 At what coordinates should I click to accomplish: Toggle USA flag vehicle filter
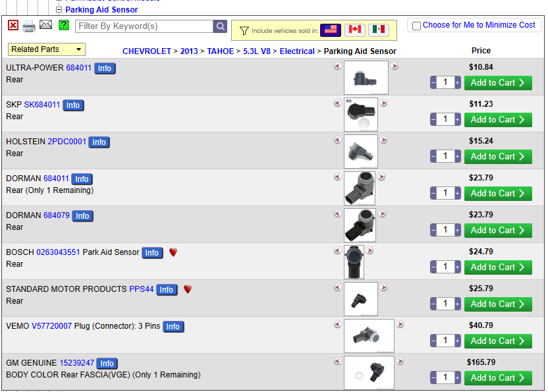pos(330,30)
